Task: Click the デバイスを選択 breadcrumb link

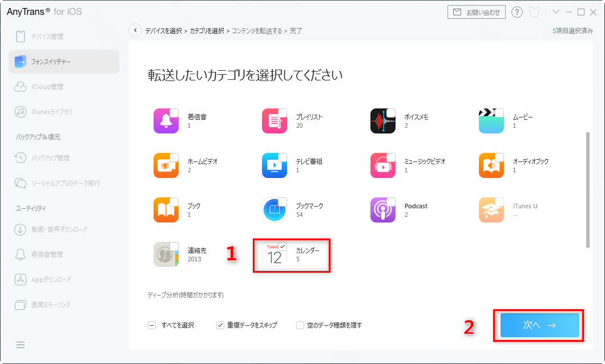Action: (x=164, y=31)
